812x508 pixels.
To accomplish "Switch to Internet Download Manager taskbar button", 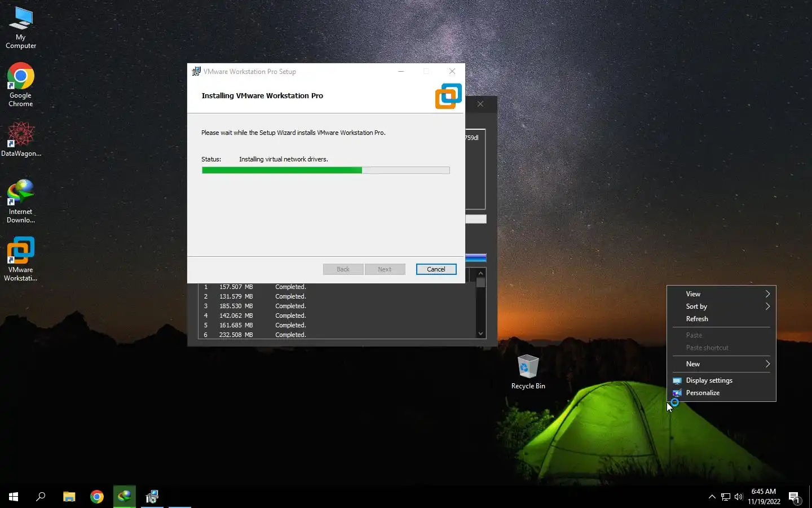I will click(x=125, y=497).
